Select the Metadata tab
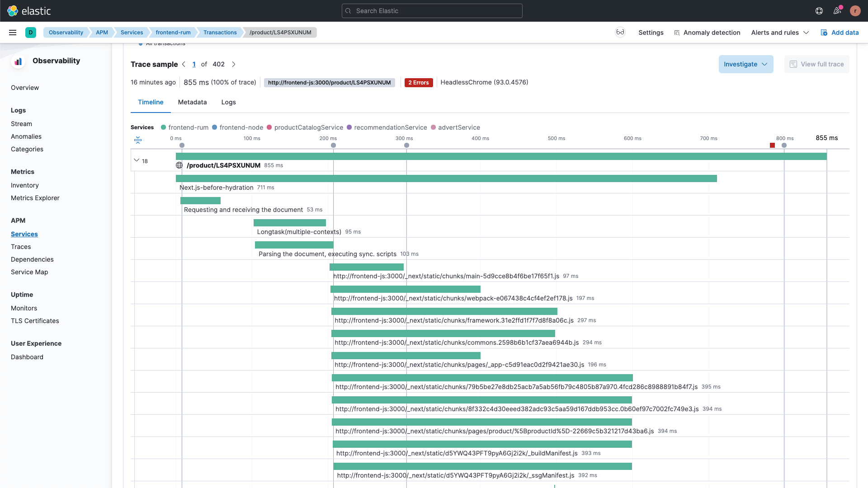The image size is (868, 488). coord(192,102)
